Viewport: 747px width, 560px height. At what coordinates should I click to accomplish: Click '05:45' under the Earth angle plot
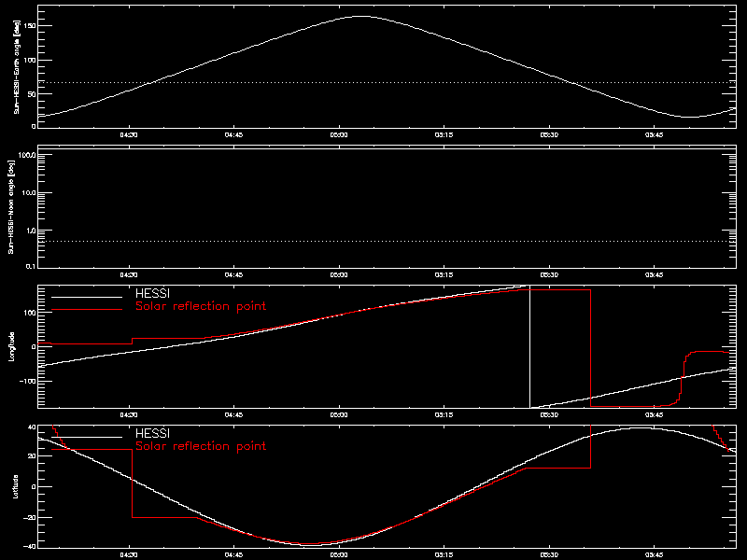(x=655, y=135)
